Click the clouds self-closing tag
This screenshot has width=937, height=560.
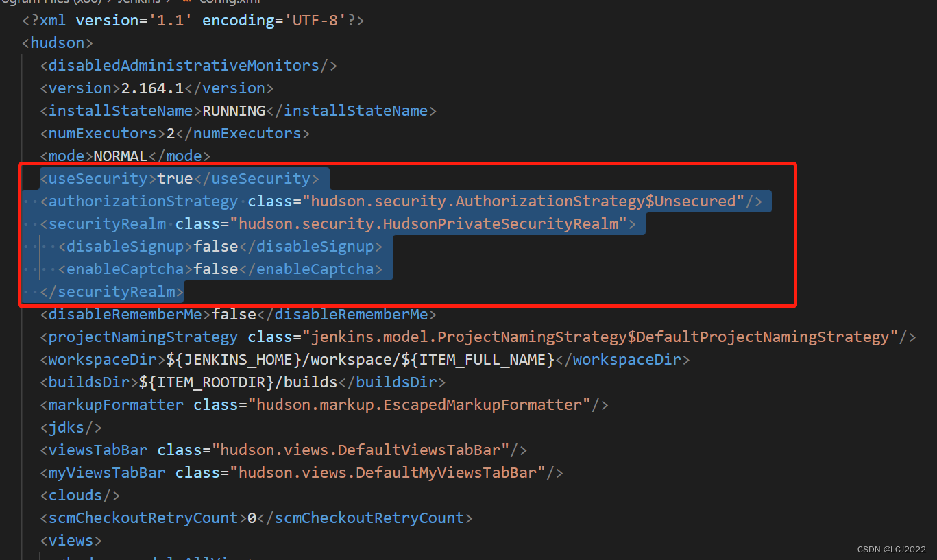click(x=80, y=495)
